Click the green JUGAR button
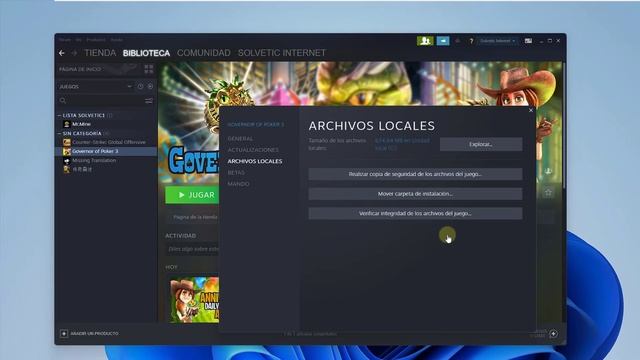This screenshot has width=640, height=360. (192, 195)
